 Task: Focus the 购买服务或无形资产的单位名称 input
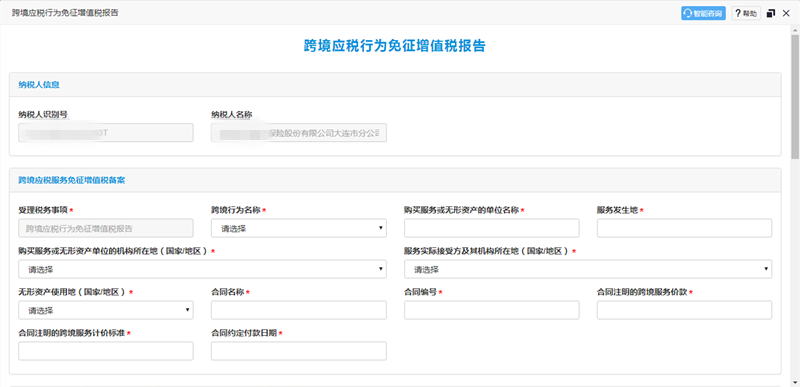pyautogui.click(x=491, y=228)
